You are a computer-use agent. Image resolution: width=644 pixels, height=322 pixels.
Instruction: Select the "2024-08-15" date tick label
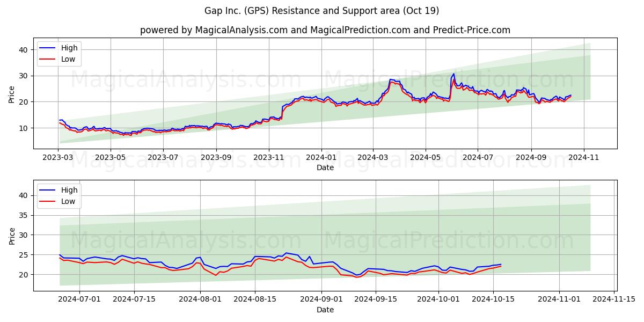[254, 300]
